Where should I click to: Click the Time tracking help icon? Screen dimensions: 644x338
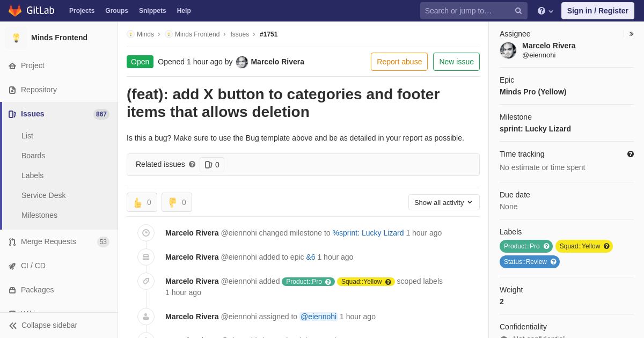point(631,154)
